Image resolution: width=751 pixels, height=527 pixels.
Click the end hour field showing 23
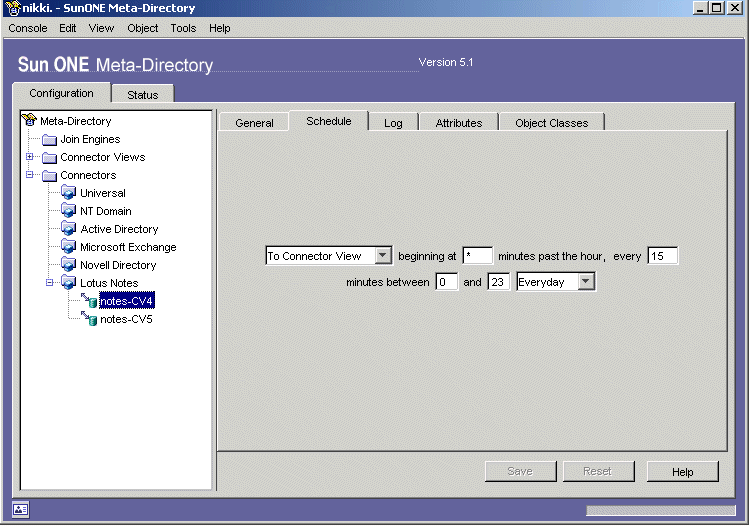498,282
